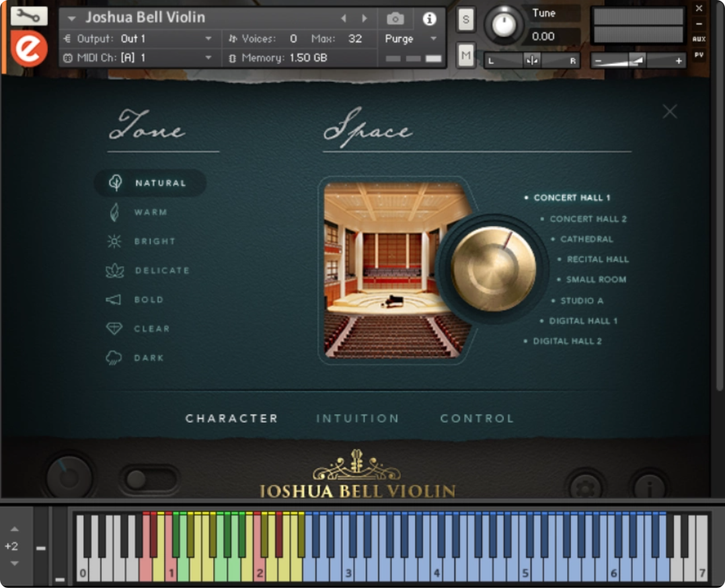Click the Tune knob
Viewport: 725px width, 588px height.
pos(504,25)
